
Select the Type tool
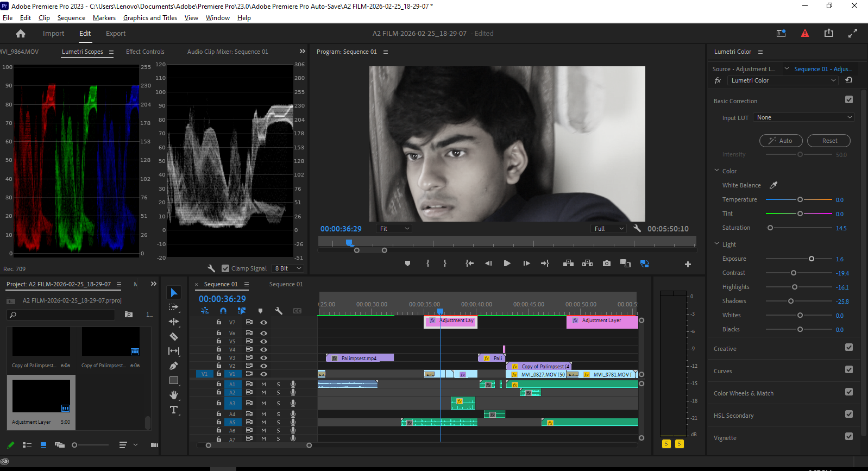tap(174, 410)
